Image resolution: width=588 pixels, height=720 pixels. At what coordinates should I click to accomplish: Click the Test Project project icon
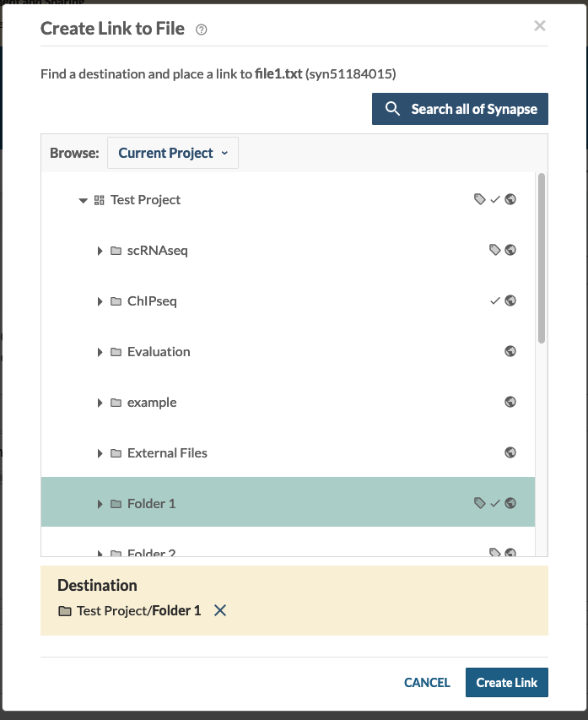click(99, 200)
